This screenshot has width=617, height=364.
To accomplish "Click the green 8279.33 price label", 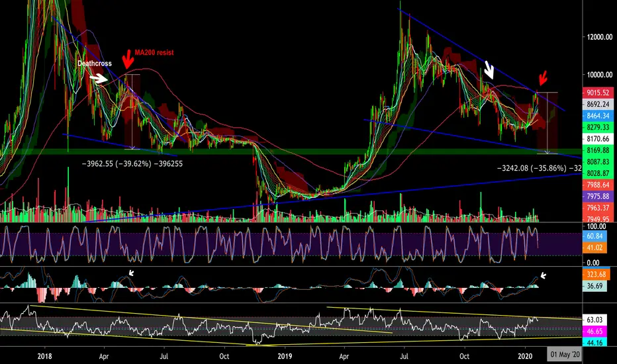I will [x=598, y=127].
